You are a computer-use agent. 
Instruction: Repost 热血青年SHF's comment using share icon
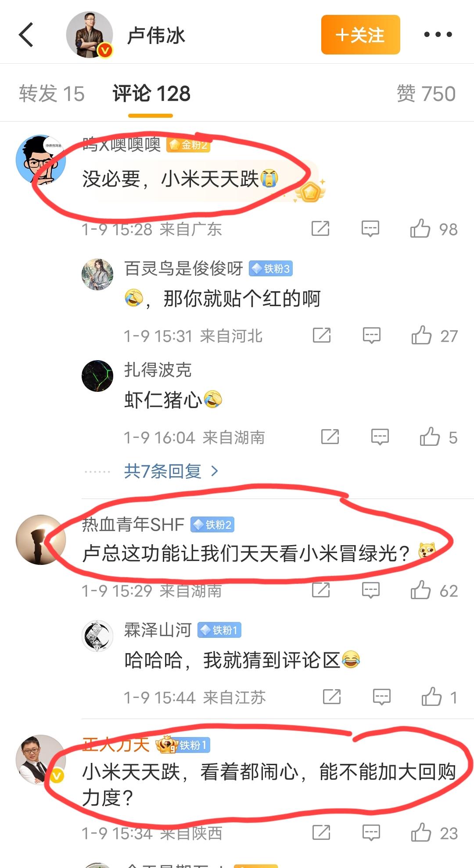click(321, 590)
